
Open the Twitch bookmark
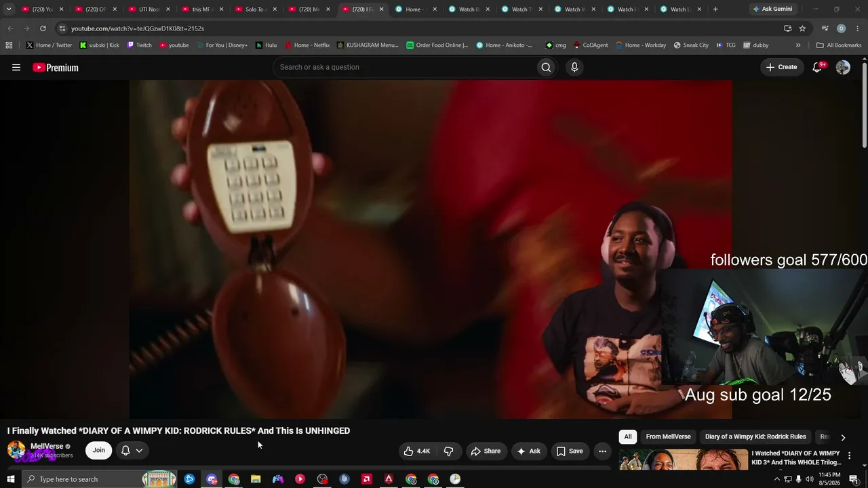coord(140,45)
